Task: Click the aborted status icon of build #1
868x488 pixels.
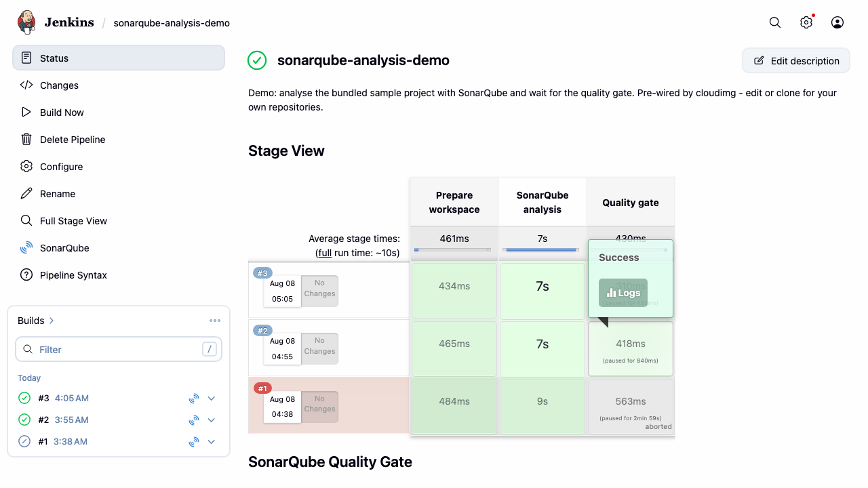Action: [x=24, y=441]
